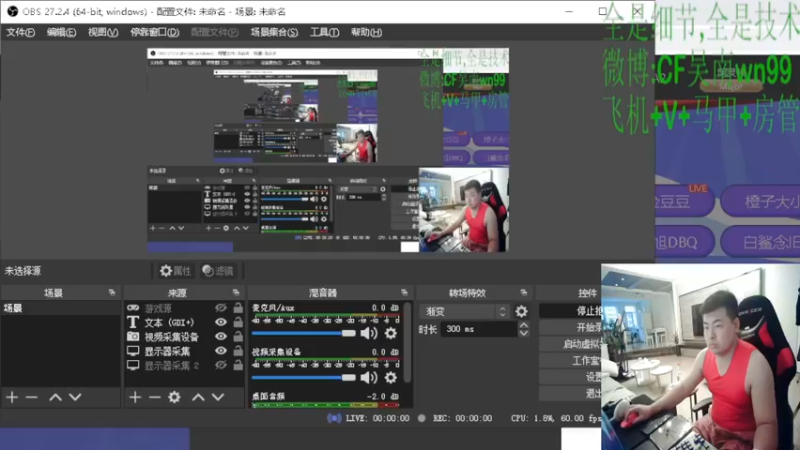Open the 停靠窗口(D) menu
Viewport: 800px width, 450px height.
click(154, 32)
